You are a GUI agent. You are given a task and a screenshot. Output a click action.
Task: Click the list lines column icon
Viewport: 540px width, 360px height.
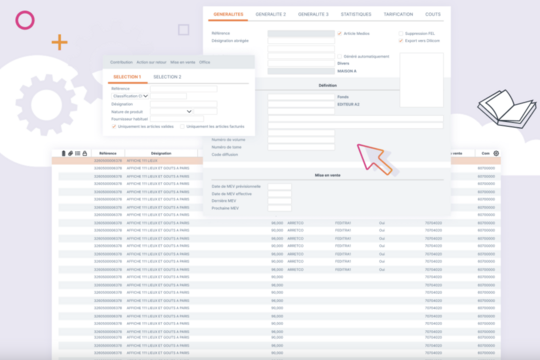click(x=77, y=153)
